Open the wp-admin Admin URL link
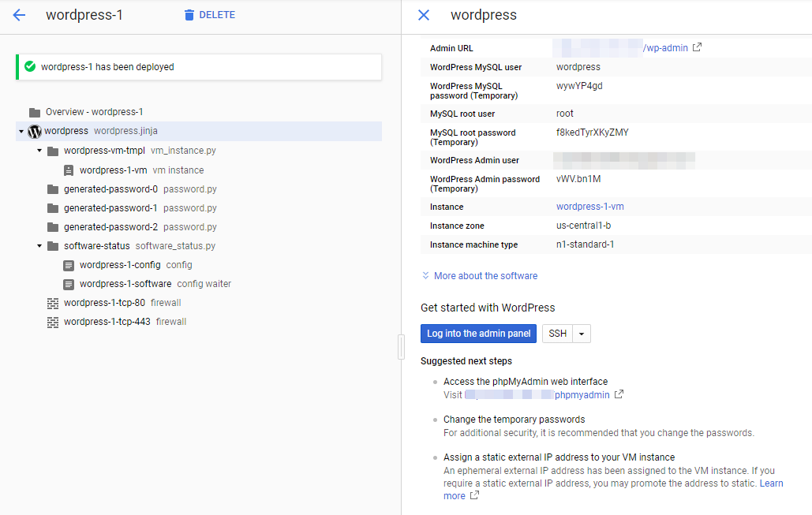The image size is (812, 515). pos(666,48)
